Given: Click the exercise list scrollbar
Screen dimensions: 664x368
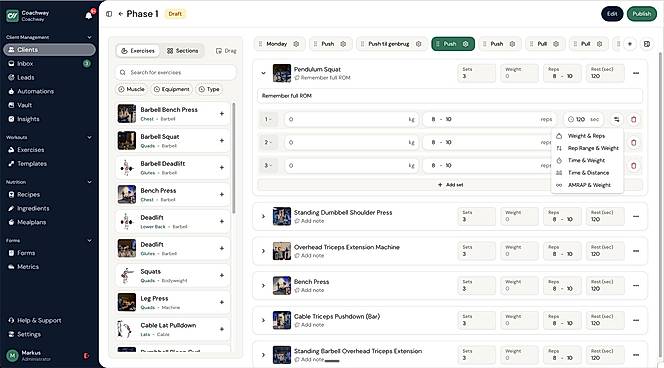Looking at the screenshot, I should click(x=233, y=158).
